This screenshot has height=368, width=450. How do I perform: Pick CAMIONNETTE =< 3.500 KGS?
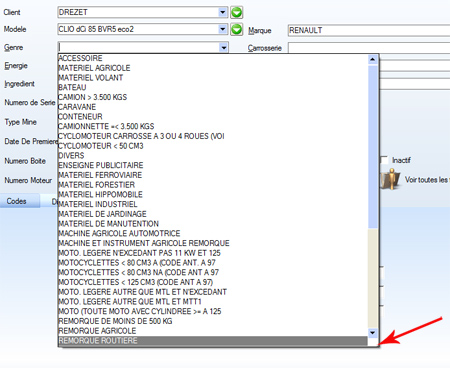tap(213, 126)
